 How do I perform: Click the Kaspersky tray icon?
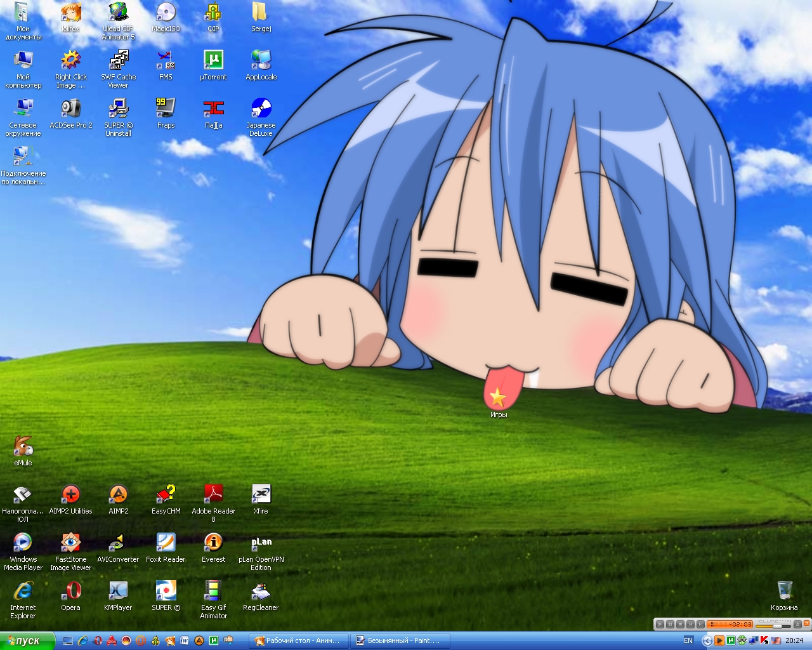click(x=764, y=640)
